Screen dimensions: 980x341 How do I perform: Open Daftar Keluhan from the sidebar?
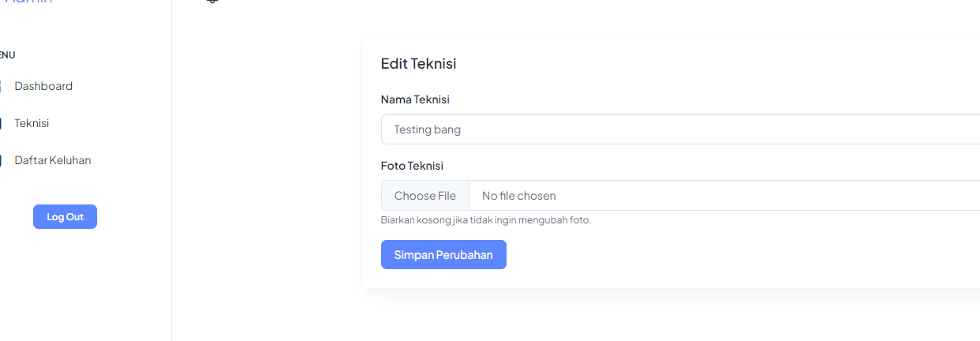52,160
